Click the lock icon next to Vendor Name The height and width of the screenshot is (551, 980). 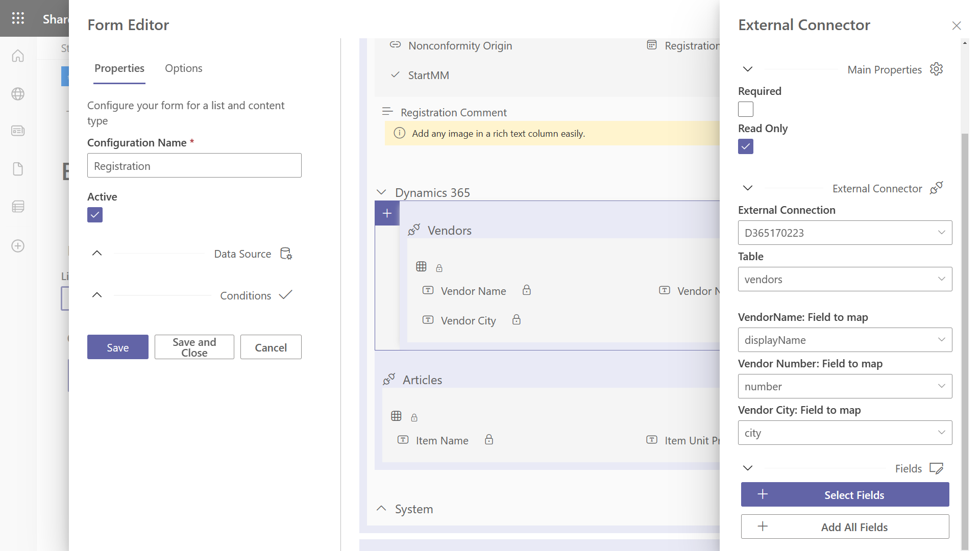[x=527, y=290]
